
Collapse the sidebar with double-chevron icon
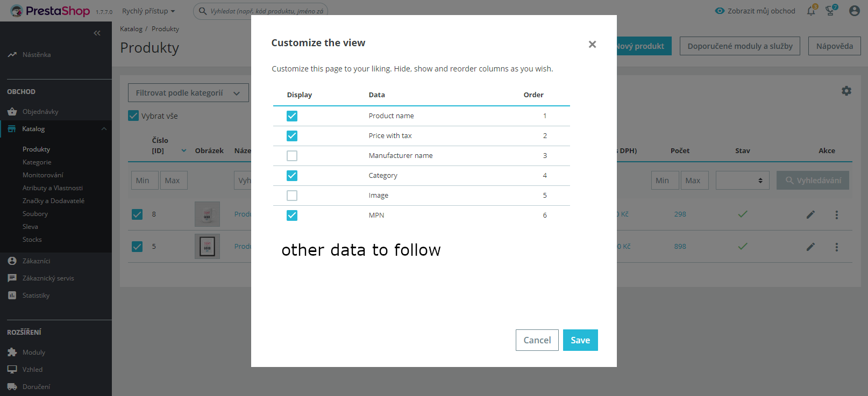97,33
